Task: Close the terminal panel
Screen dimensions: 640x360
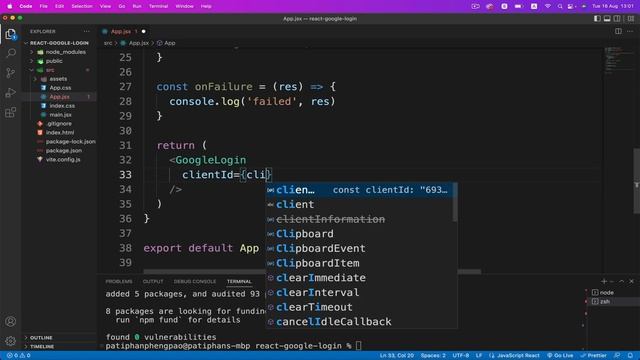Action: pyautogui.click(x=631, y=281)
